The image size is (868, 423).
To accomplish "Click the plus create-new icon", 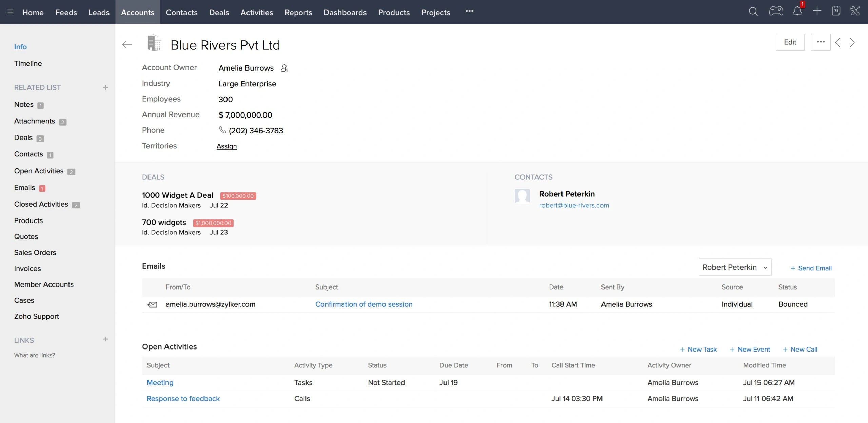I will pyautogui.click(x=817, y=11).
